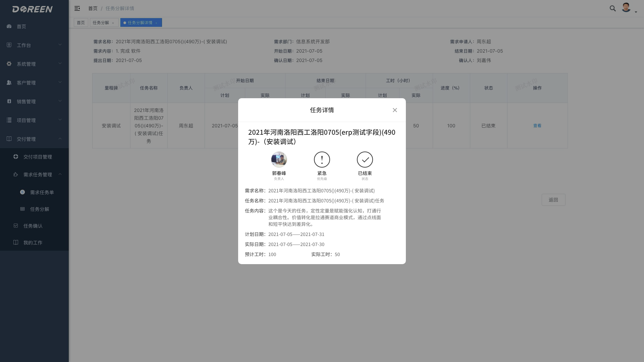Click the 任务详情 dialog title
Viewport: 644px width, 362px height.
322,110
